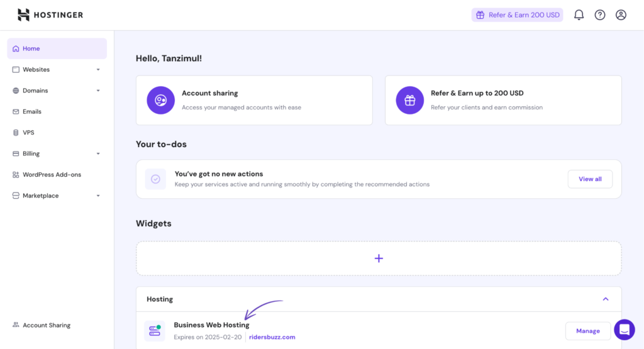Image resolution: width=644 pixels, height=349 pixels.
Task: Click 'Expires on 2025-02-20' text
Action: (208, 337)
